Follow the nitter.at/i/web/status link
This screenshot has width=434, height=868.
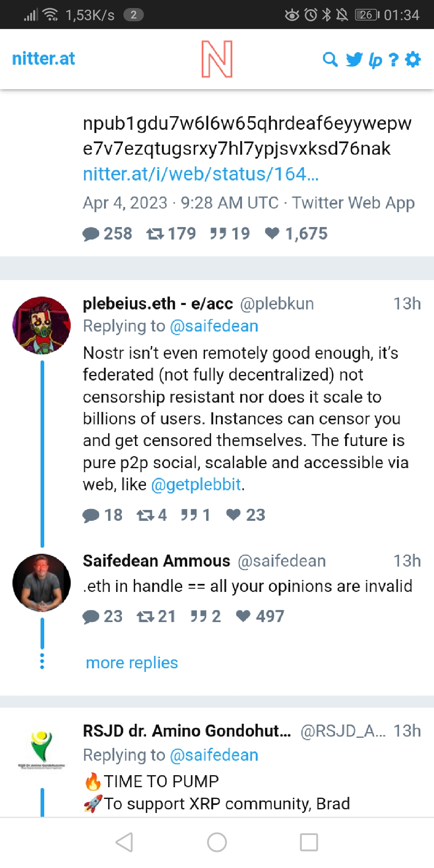click(x=201, y=174)
